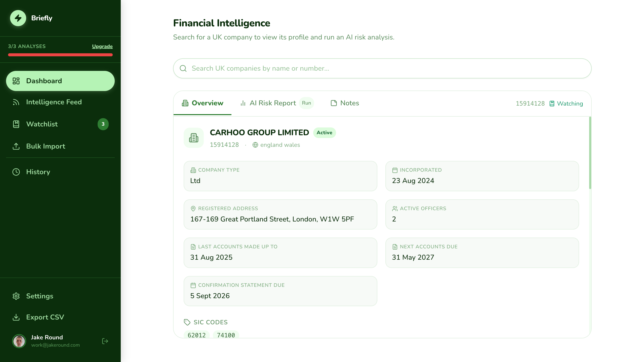Select the Bulk Import upload icon
This screenshot has height=362, width=644.
coord(16,146)
